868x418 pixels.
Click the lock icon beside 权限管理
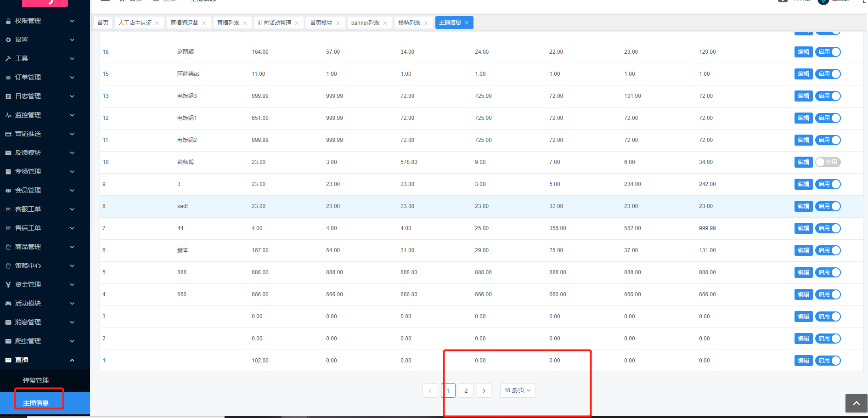(8, 21)
